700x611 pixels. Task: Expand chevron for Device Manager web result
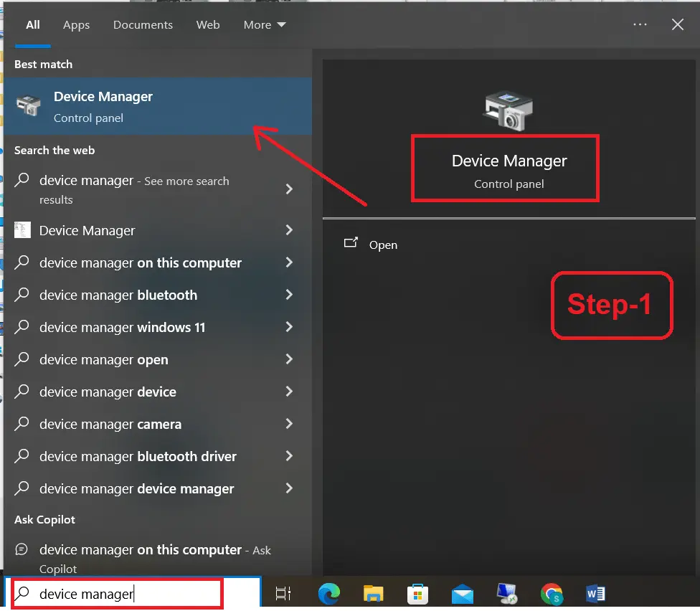[x=289, y=230]
